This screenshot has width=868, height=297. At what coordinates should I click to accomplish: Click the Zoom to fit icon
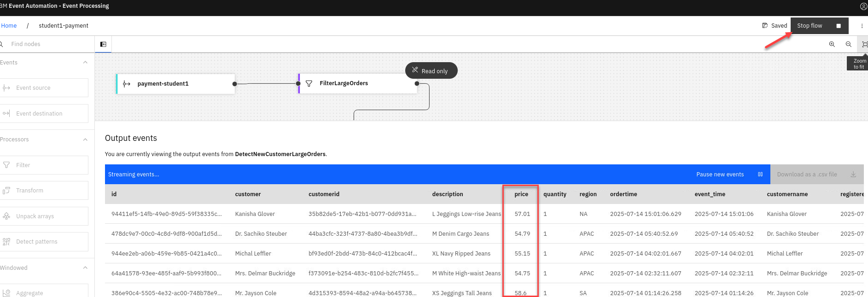coord(864,44)
